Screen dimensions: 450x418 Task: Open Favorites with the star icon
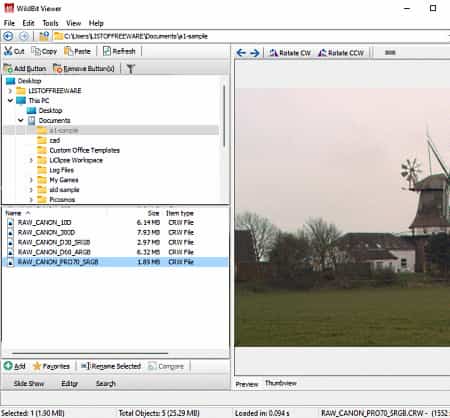tap(51, 366)
